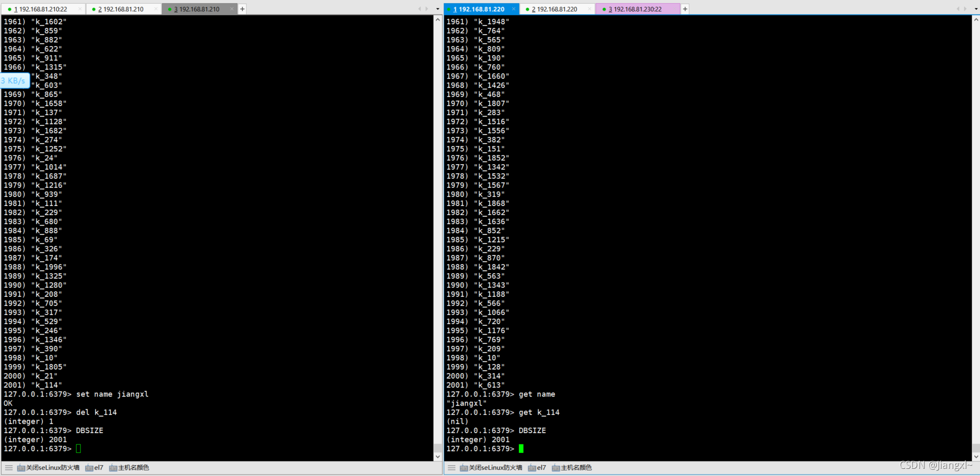Open tab list dropdown in right pane
Image resolution: width=980 pixels, height=476 pixels.
tap(976, 9)
